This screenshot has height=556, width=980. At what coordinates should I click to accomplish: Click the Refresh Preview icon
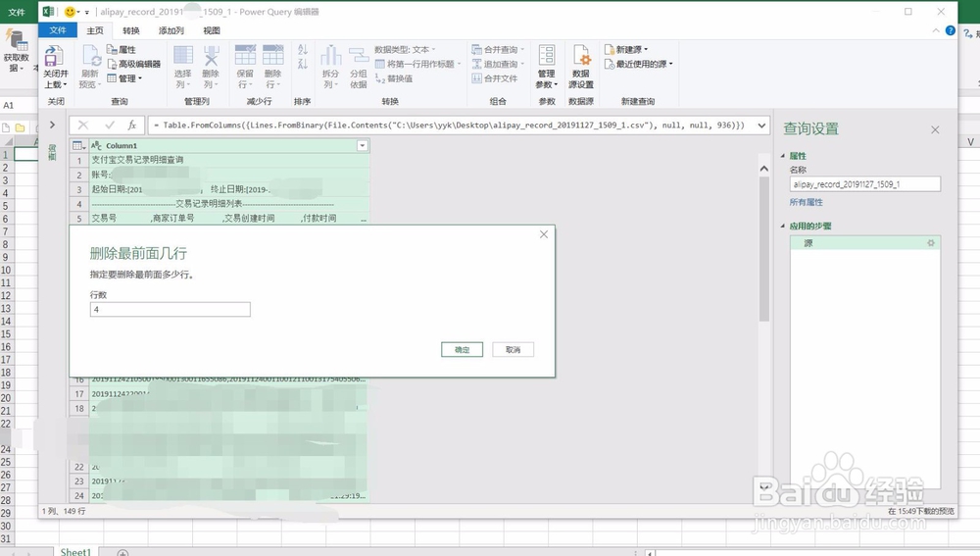point(91,56)
